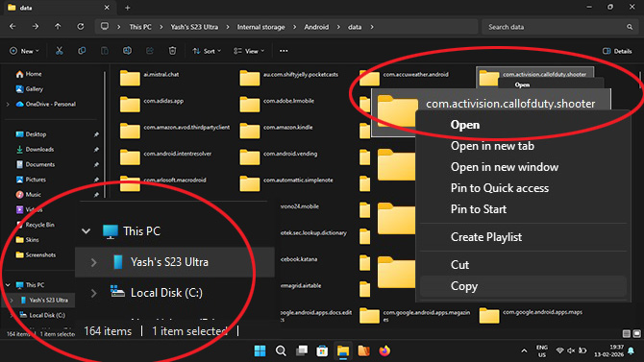Open taskbar Search magnifier
The height and width of the screenshot is (362, 644).
click(x=281, y=350)
